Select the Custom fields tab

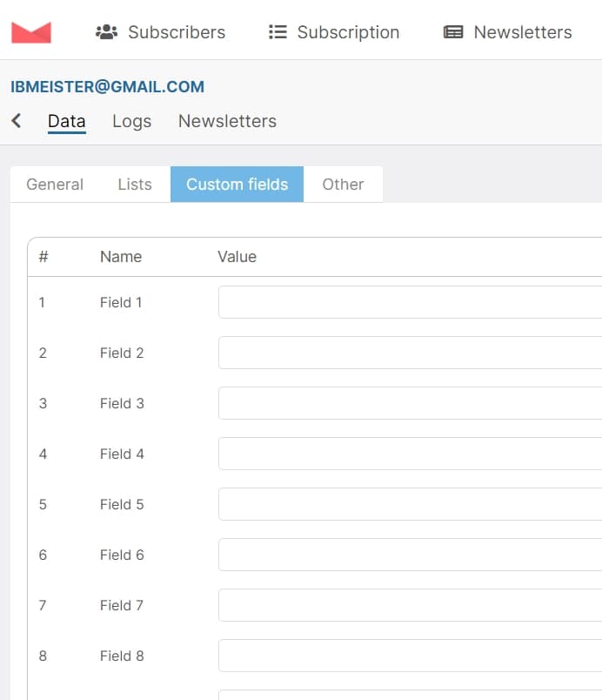coord(237,184)
